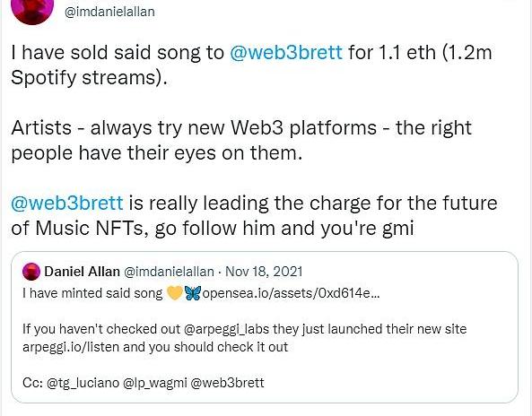Open @web3brett mention before 'is really leading'
This screenshot has height=416, width=532.
point(67,204)
